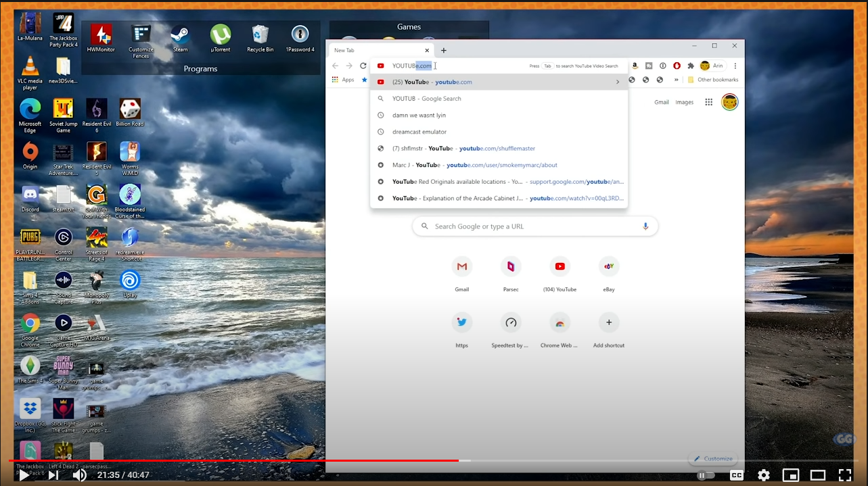Mute the video volume

pos(79,475)
